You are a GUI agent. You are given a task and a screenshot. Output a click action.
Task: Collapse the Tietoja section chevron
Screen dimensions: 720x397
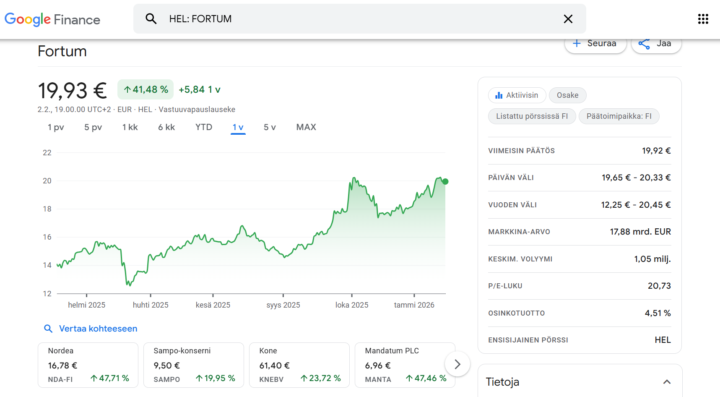pyautogui.click(x=667, y=382)
